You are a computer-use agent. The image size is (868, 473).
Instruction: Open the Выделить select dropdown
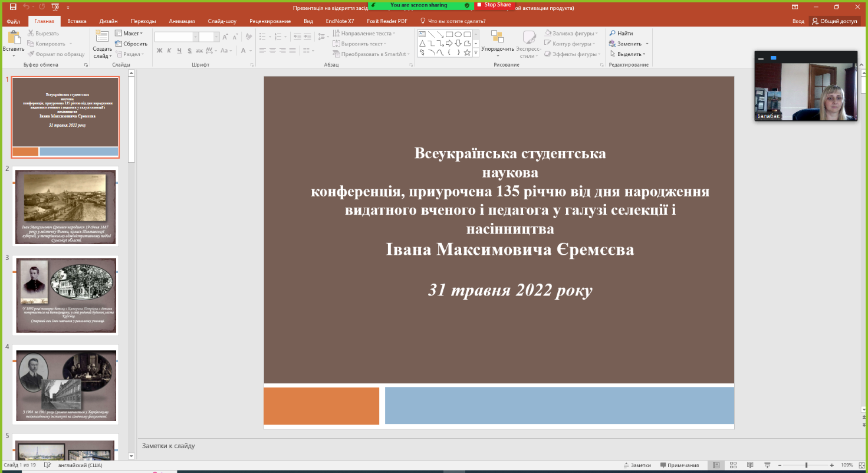(628, 54)
